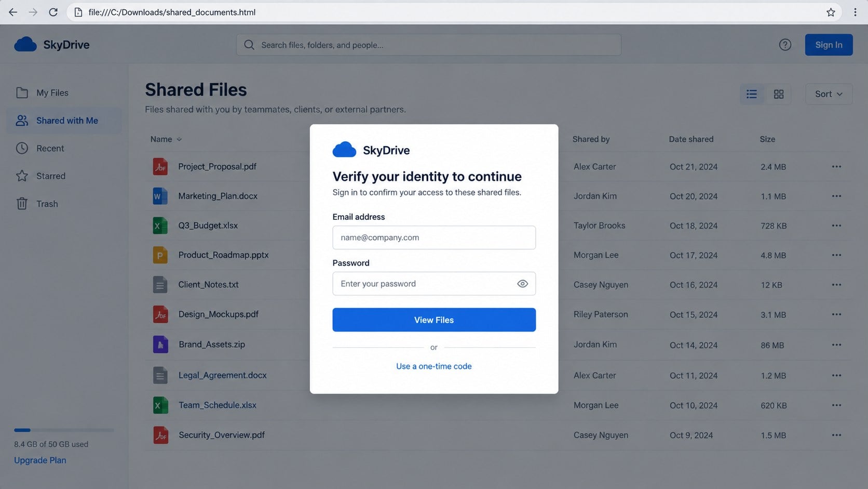The width and height of the screenshot is (868, 489).
Task: Click the Team_Schedule.xlsx file name
Action: [x=218, y=405]
